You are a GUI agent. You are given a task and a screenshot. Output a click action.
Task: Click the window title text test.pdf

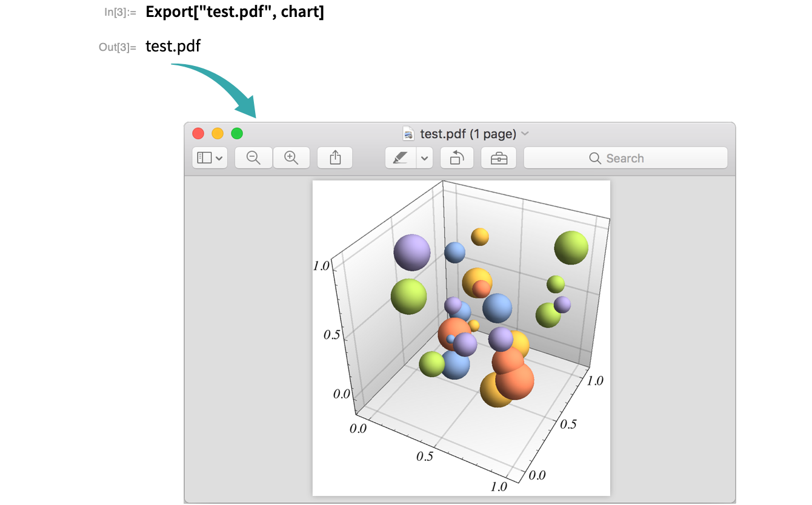[468, 134]
